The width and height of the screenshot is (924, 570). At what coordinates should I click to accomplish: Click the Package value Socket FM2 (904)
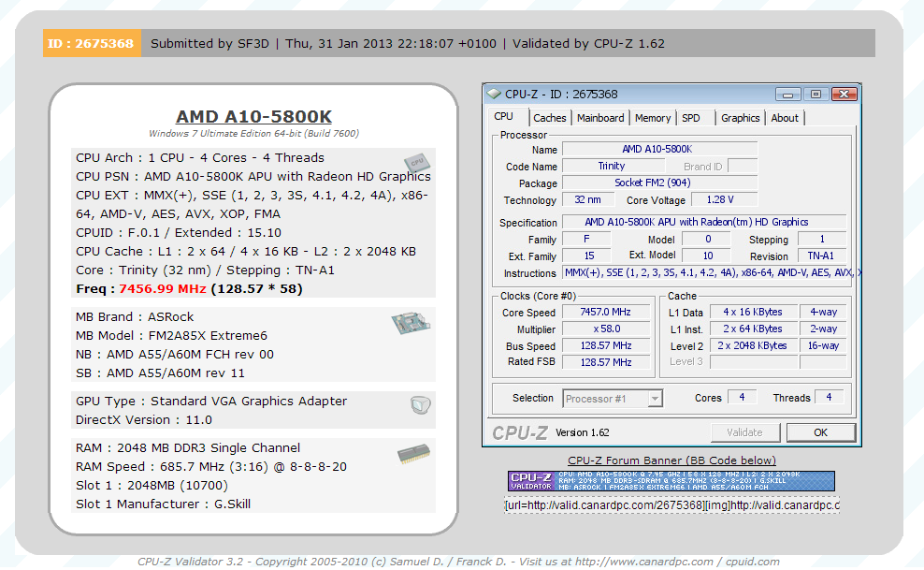point(660,183)
